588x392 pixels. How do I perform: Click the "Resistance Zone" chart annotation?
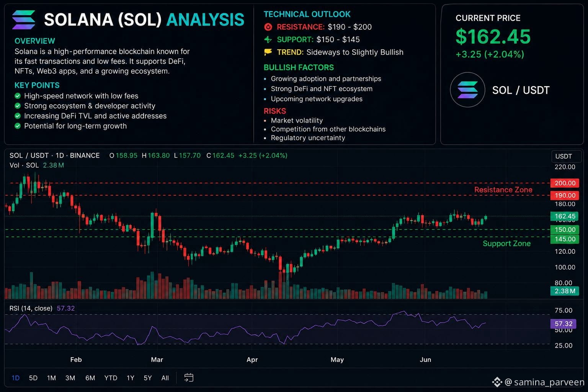click(x=503, y=190)
